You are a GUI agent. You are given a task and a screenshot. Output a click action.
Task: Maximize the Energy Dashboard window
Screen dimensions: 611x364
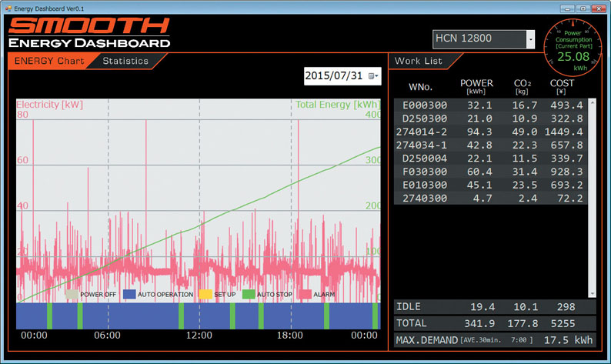582,6
